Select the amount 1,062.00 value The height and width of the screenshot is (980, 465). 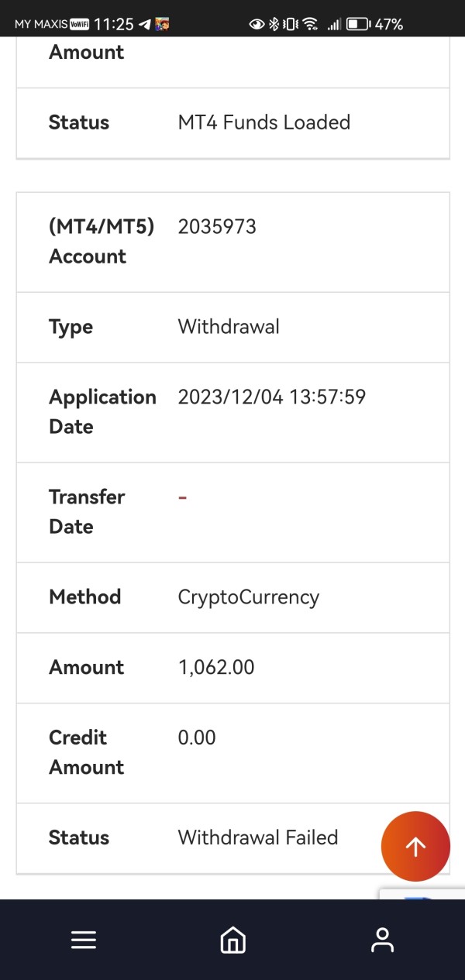click(x=216, y=667)
